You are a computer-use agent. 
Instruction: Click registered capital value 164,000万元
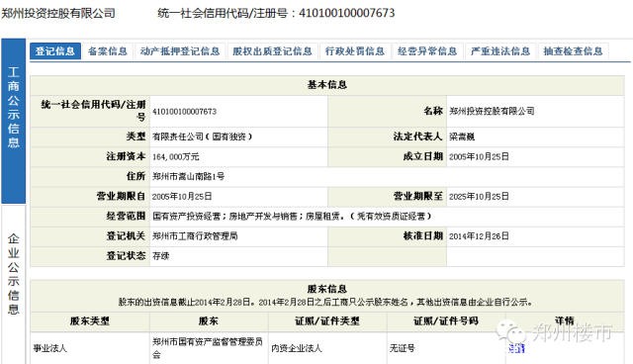(x=176, y=156)
